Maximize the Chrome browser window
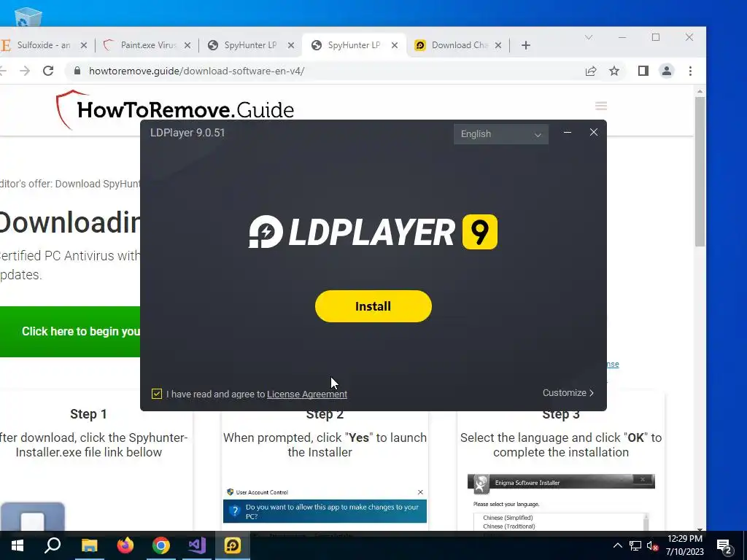This screenshot has height=560, width=747. pyautogui.click(x=656, y=37)
